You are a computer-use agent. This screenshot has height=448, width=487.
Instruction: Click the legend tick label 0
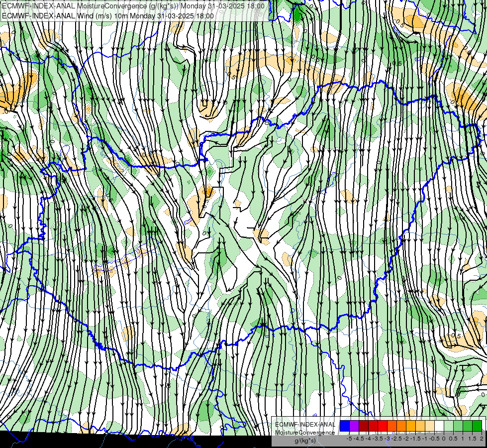point(444,439)
